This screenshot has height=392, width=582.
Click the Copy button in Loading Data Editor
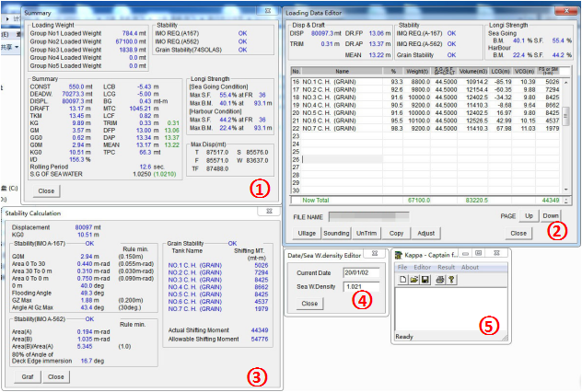tap(396, 234)
